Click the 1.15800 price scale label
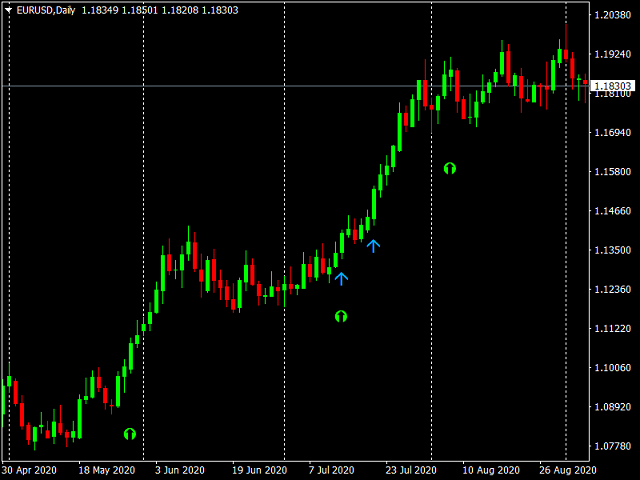Image resolution: width=640 pixels, height=480 pixels. coord(613,171)
